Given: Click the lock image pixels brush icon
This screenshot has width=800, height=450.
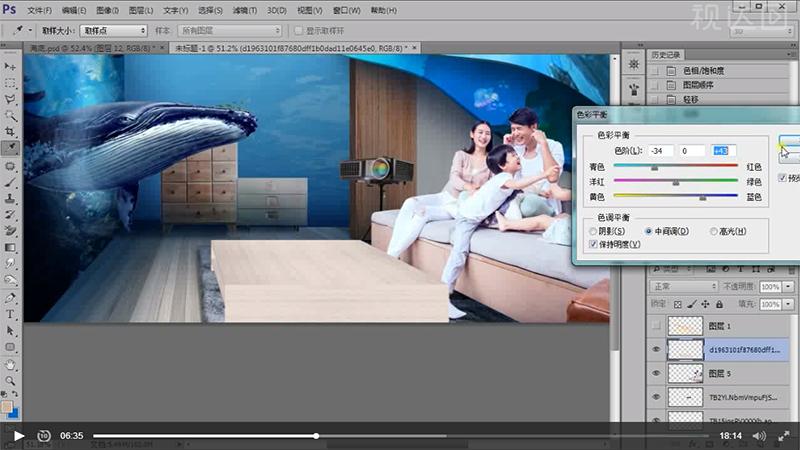Looking at the screenshot, I should point(691,305).
